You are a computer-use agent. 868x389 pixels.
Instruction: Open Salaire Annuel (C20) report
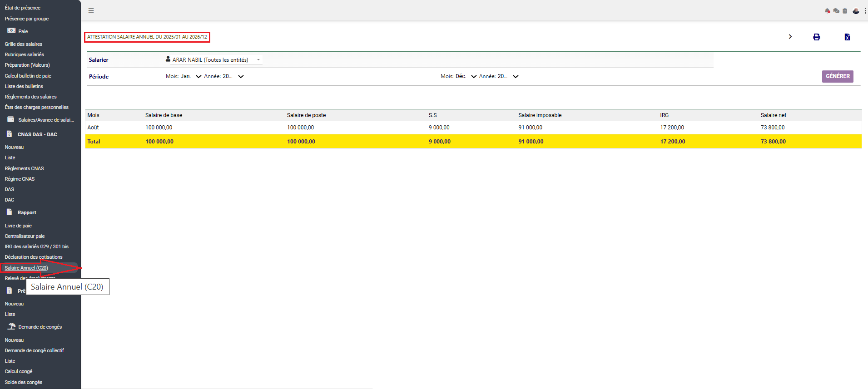[x=26, y=268]
